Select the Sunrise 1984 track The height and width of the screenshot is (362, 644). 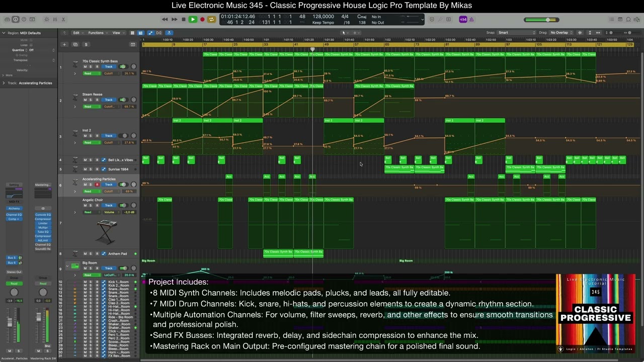pos(99,169)
